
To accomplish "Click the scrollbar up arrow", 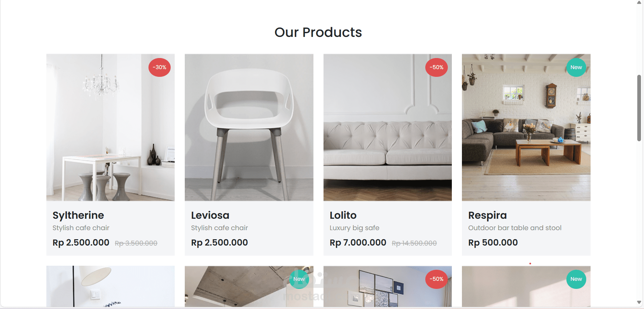I will point(639,3).
